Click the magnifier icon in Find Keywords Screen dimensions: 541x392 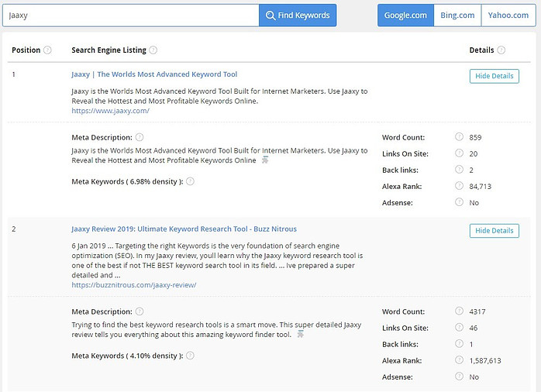[x=270, y=15]
